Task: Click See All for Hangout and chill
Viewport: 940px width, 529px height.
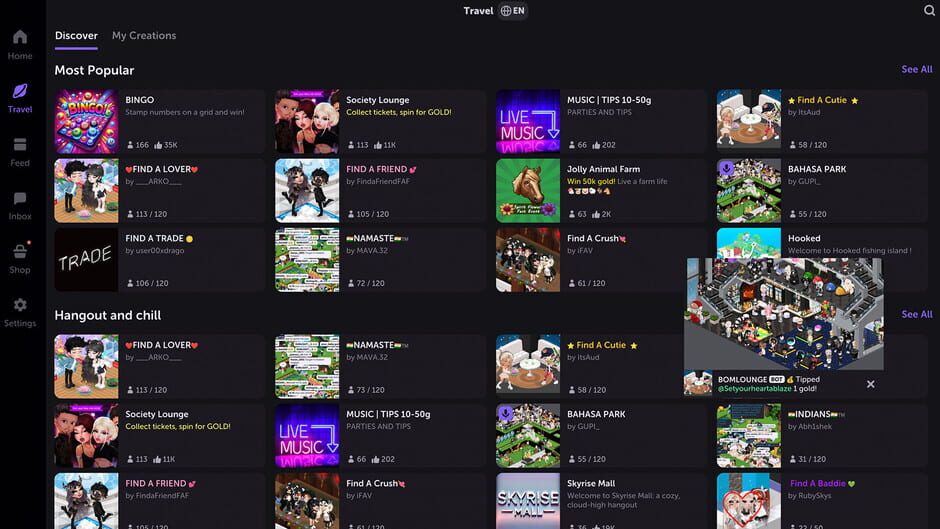Action: pos(916,314)
